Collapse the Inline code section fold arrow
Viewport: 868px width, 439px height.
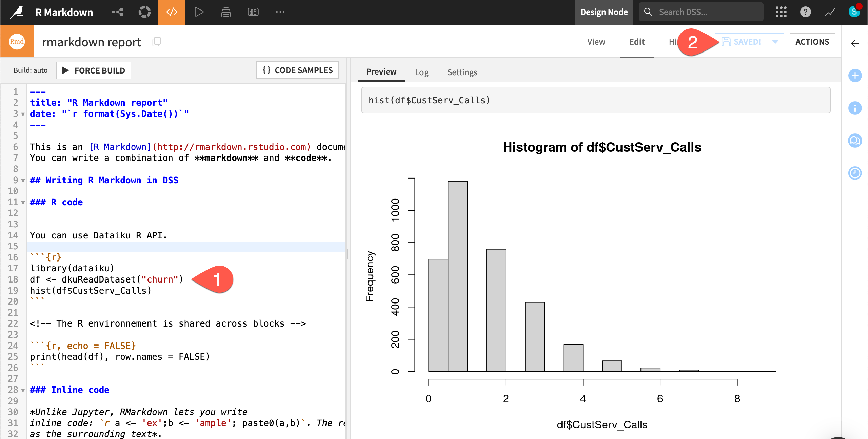(x=22, y=390)
